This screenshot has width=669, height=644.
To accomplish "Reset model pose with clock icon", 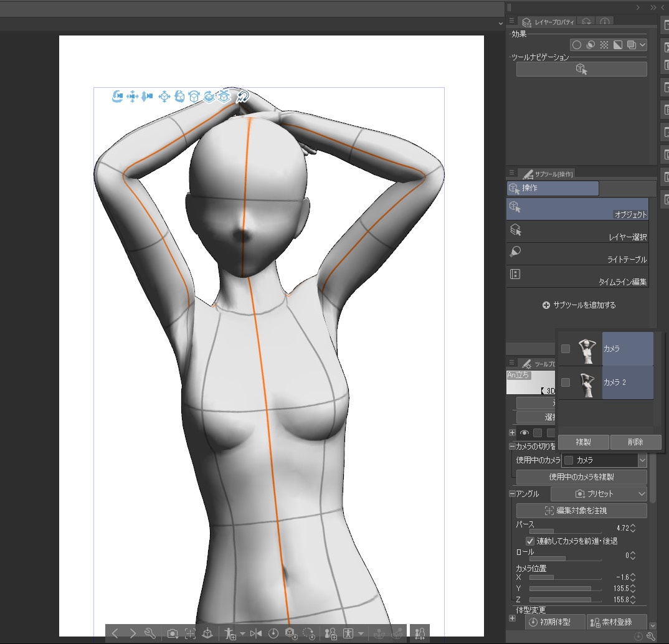I will [273, 634].
